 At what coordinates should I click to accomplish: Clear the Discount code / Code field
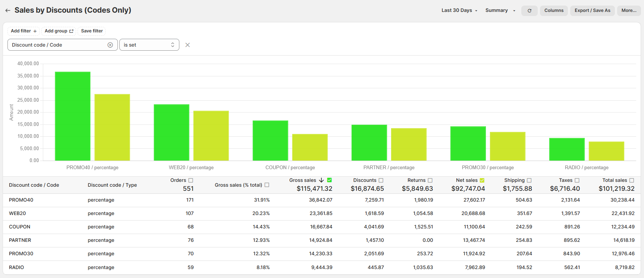[110, 45]
